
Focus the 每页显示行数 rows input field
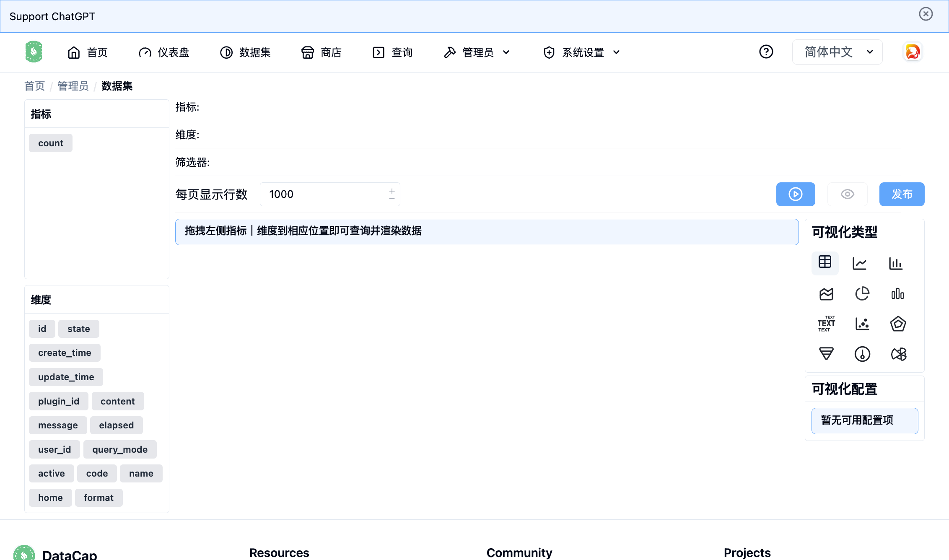click(330, 194)
